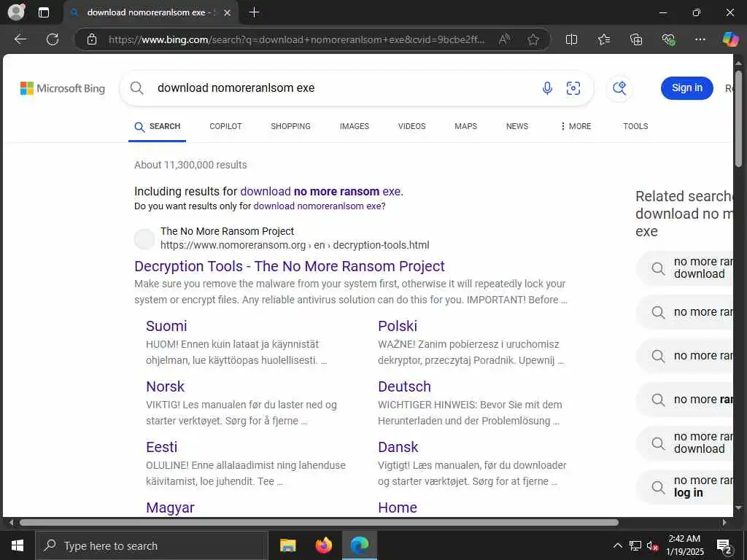Open the notification center icon
The height and width of the screenshot is (560, 747).
coord(724,546)
